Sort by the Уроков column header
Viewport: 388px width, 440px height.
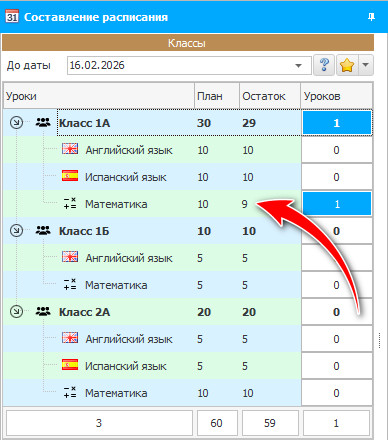click(x=336, y=96)
